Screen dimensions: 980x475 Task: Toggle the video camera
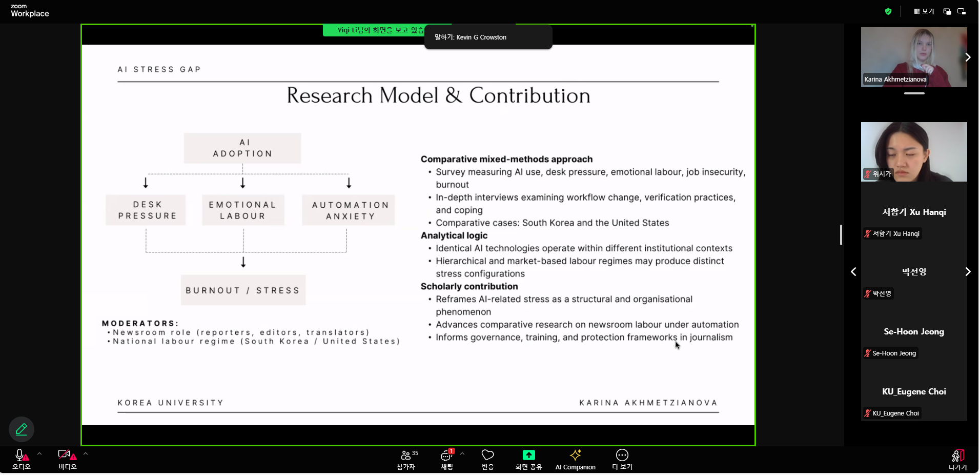point(67,459)
